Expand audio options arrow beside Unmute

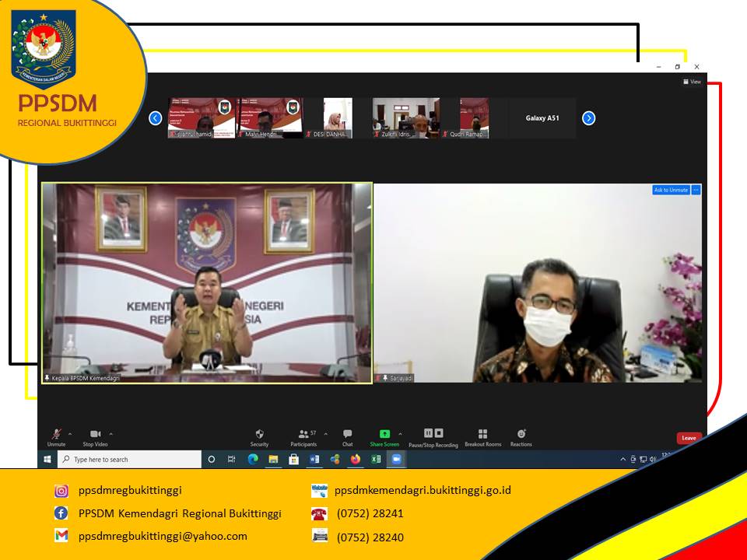[70, 434]
